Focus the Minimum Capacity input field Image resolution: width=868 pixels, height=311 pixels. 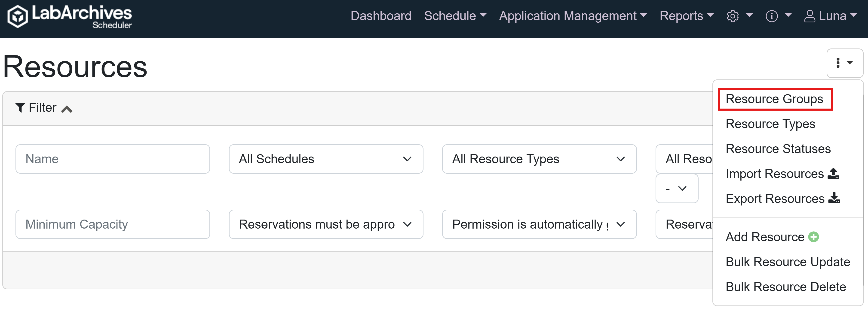[113, 224]
